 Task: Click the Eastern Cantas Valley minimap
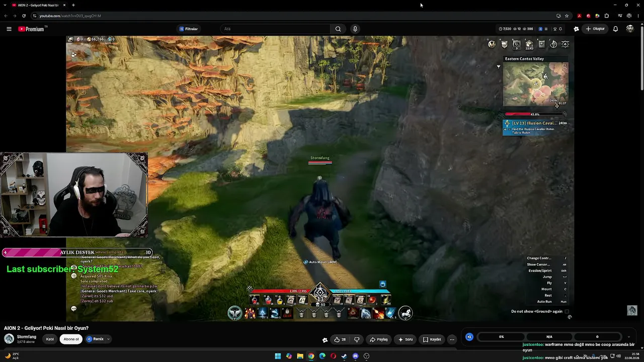point(535,84)
